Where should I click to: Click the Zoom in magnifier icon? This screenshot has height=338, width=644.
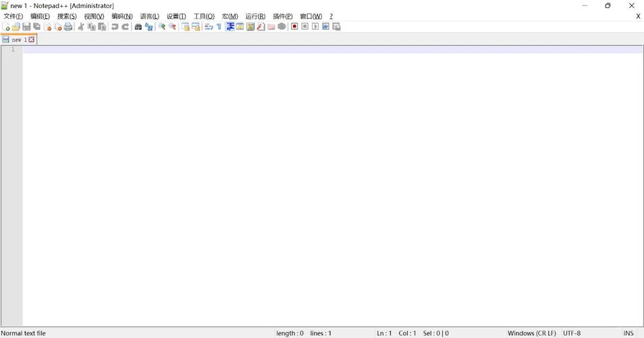tap(162, 27)
